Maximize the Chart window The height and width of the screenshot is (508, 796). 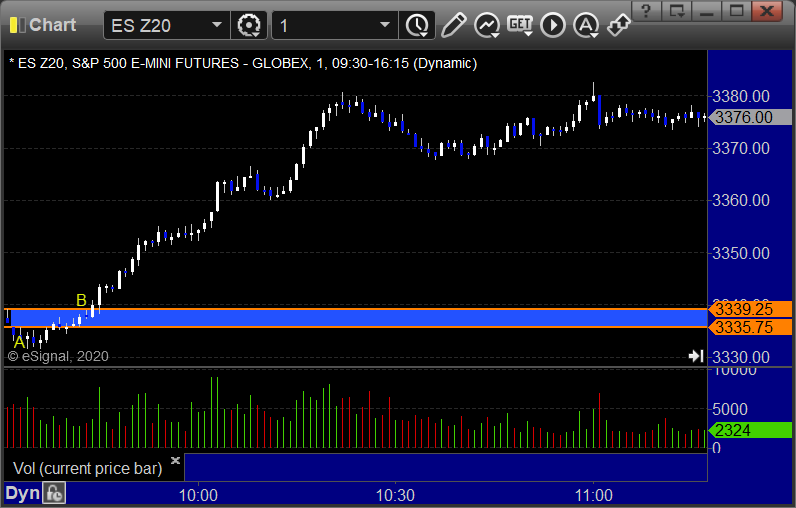tap(736, 11)
